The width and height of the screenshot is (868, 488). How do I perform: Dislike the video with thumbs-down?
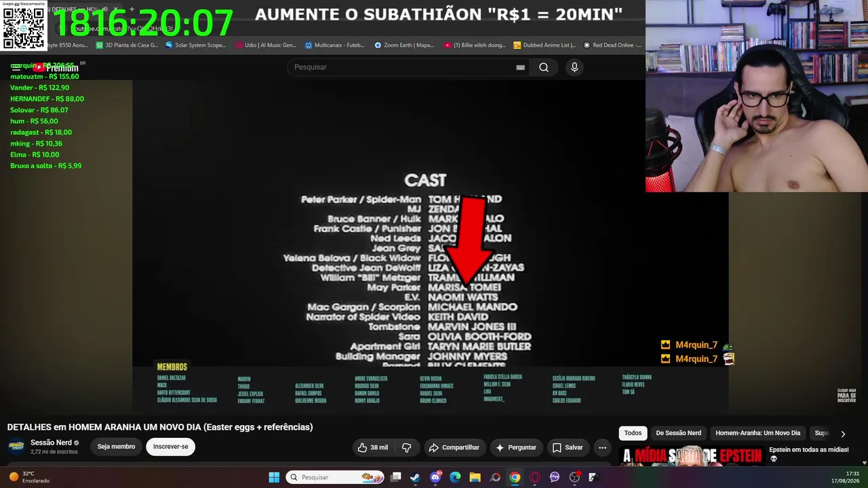click(407, 447)
